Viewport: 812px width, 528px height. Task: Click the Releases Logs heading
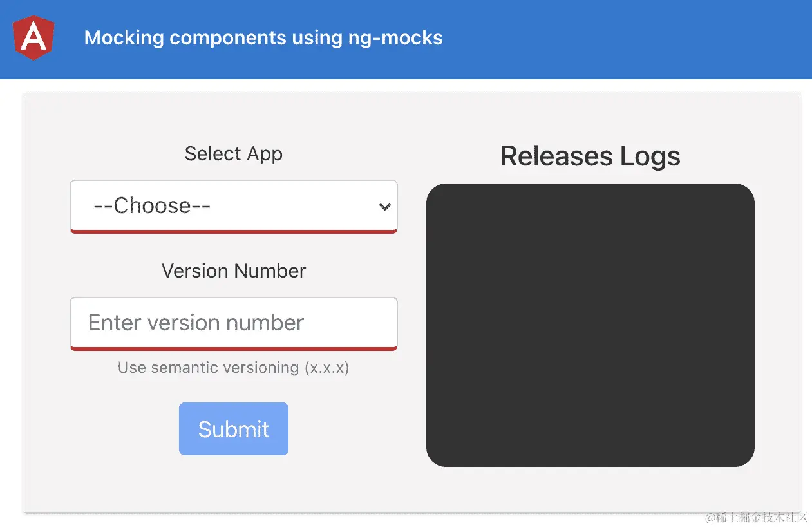(x=590, y=156)
